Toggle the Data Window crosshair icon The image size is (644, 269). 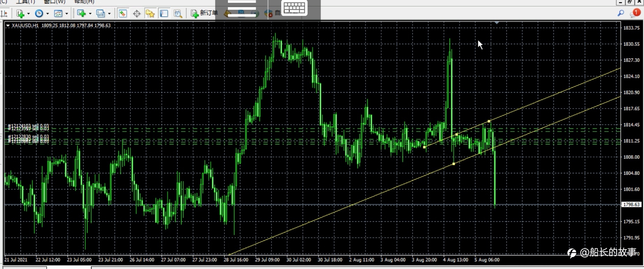(x=137, y=14)
